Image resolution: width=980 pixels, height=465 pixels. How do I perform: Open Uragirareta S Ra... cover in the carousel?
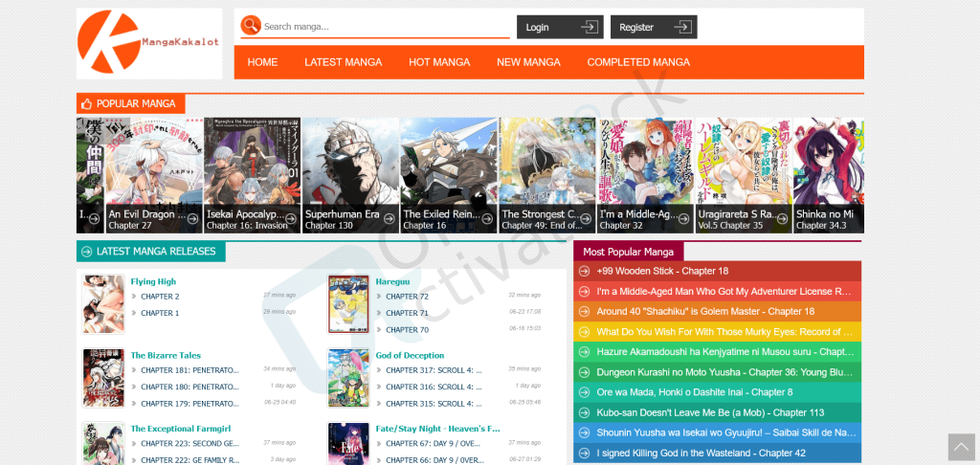pos(744,175)
